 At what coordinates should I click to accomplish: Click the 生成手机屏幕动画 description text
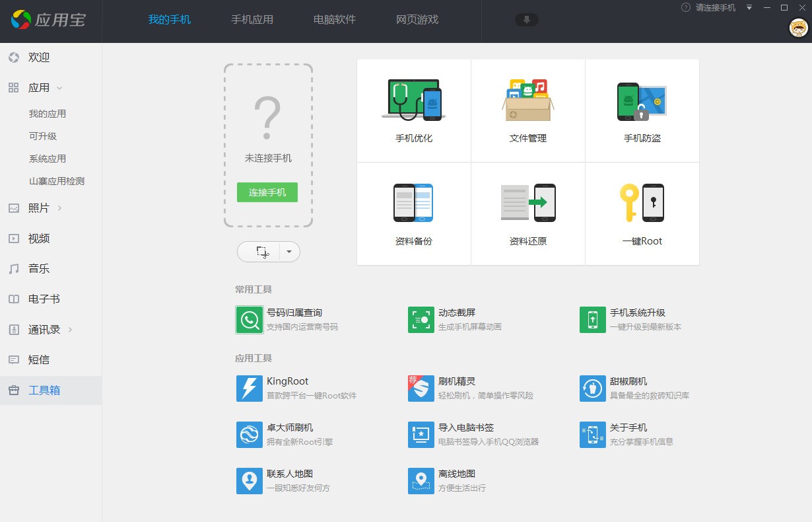click(470, 327)
